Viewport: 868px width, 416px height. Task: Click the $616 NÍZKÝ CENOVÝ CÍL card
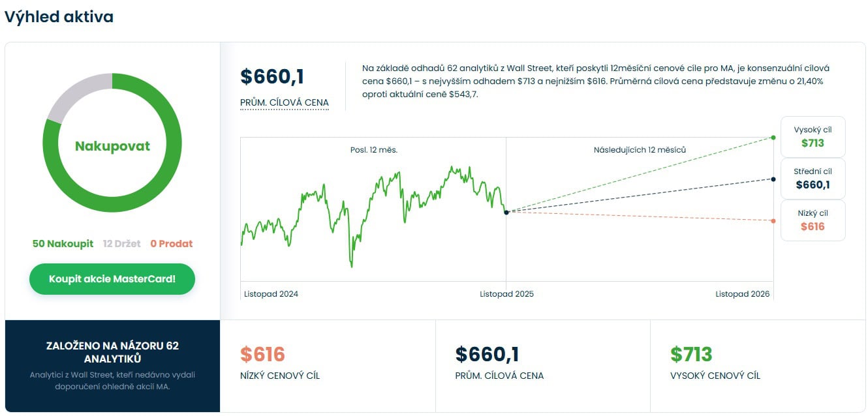[328, 366]
